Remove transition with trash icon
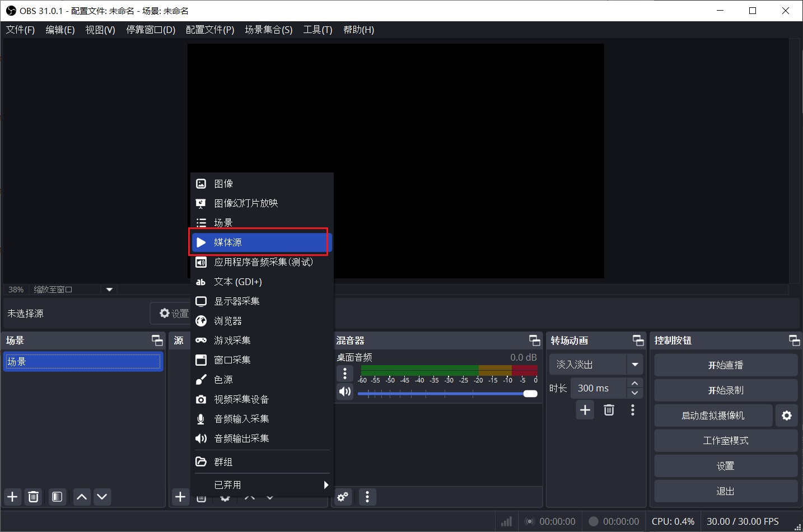803x532 pixels. pyautogui.click(x=609, y=410)
